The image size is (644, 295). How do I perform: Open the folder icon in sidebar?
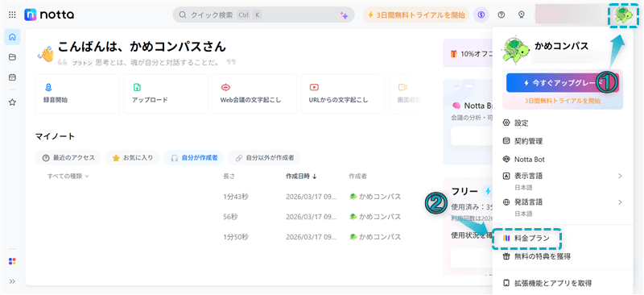(x=12, y=57)
